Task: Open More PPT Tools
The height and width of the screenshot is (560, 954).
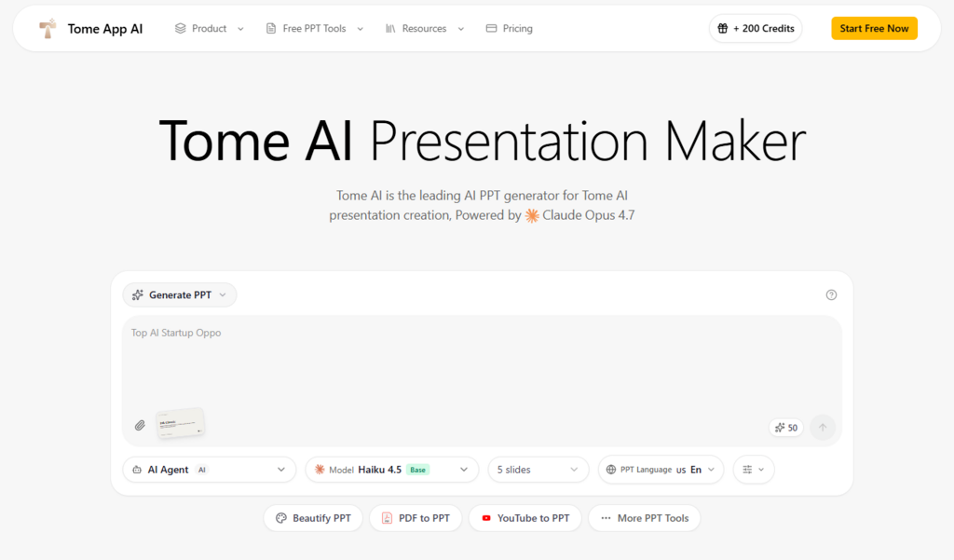Action: [x=645, y=518]
